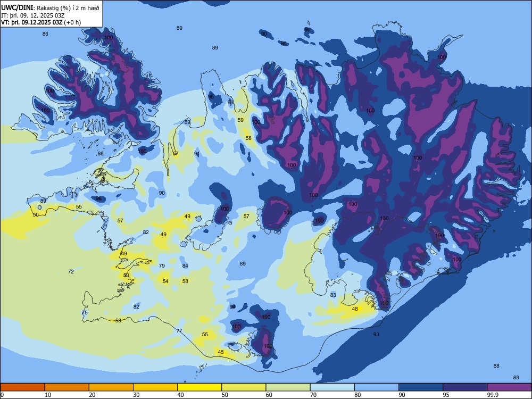Pick the pale yellow 50–60 legend swatch

(x=244, y=387)
